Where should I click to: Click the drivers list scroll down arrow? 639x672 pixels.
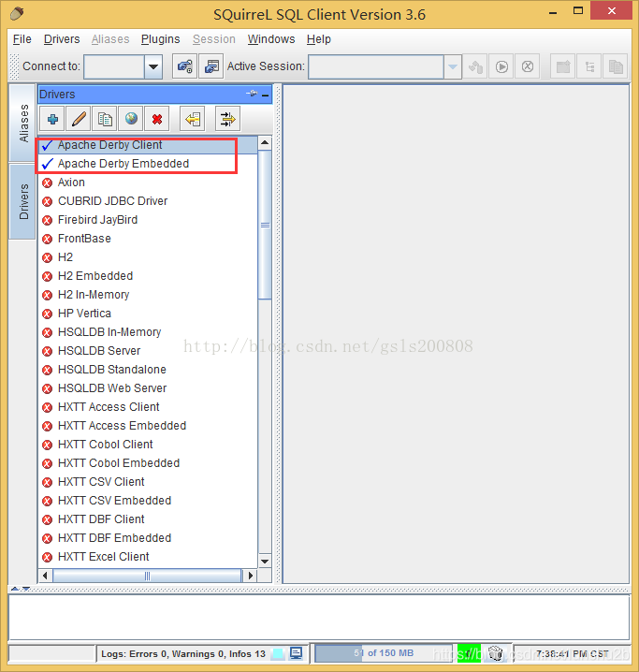[x=265, y=561]
